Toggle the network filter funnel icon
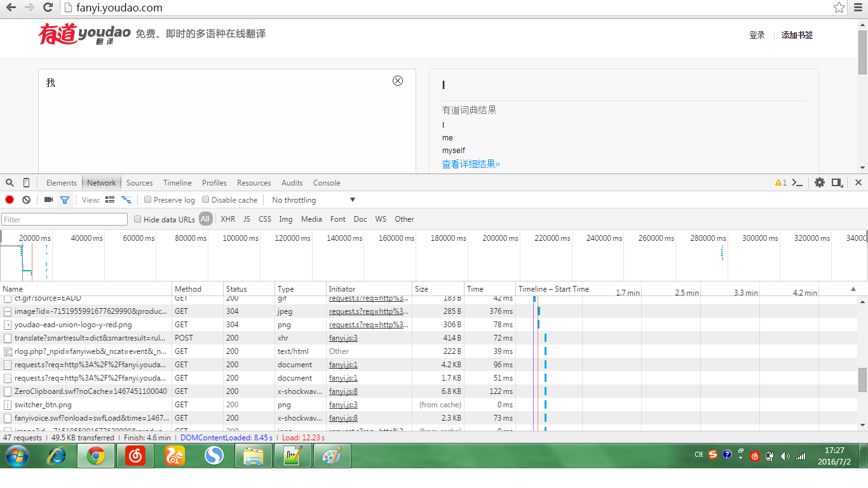 click(64, 200)
